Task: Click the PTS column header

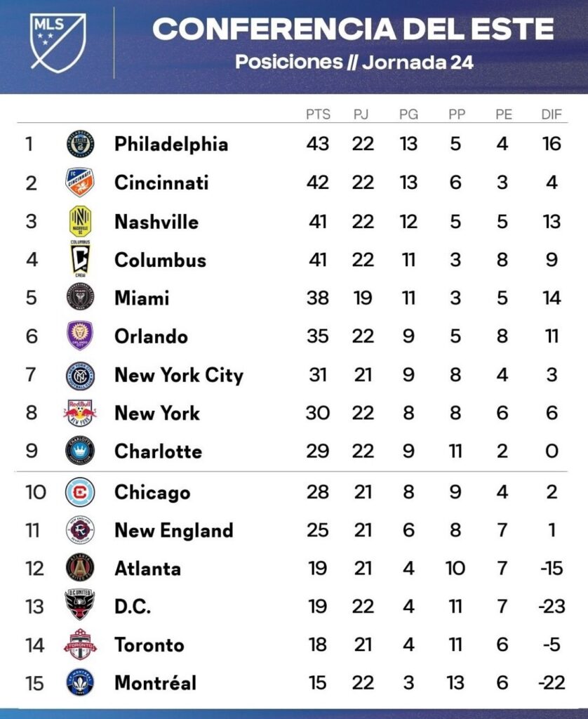Action: coord(318,114)
